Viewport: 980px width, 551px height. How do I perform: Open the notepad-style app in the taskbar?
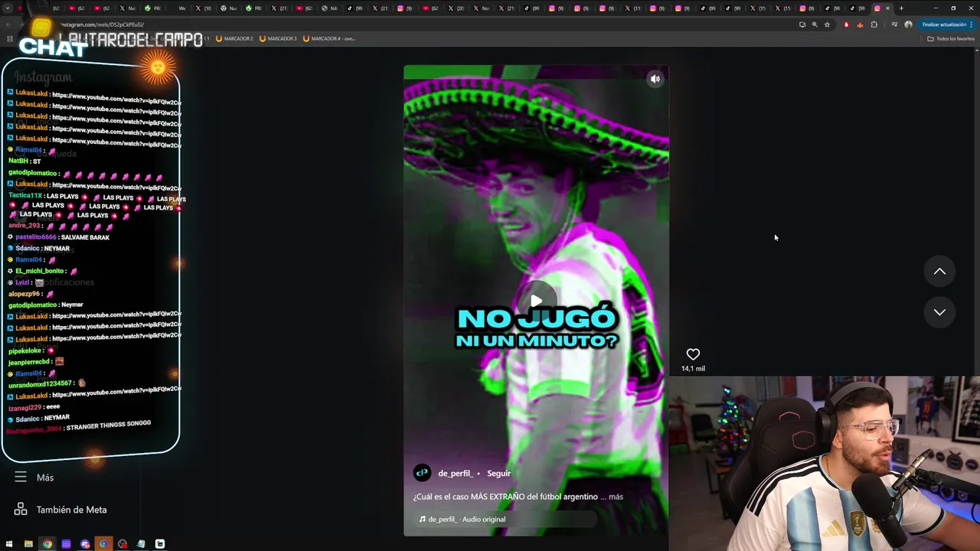click(x=141, y=544)
